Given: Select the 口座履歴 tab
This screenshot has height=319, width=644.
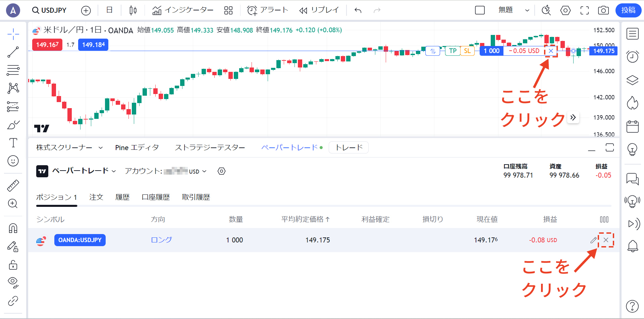Looking at the screenshot, I should [156, 197].
